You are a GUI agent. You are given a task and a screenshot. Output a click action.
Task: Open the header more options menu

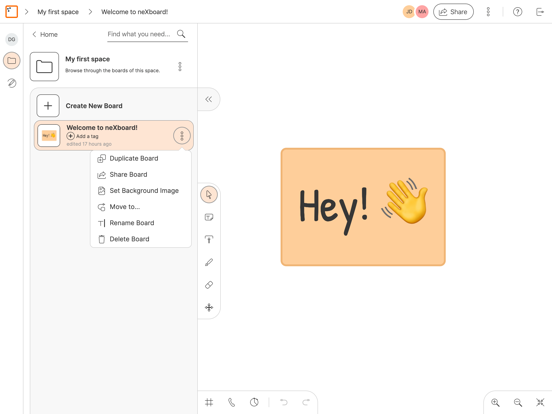[x=488, y=12]
